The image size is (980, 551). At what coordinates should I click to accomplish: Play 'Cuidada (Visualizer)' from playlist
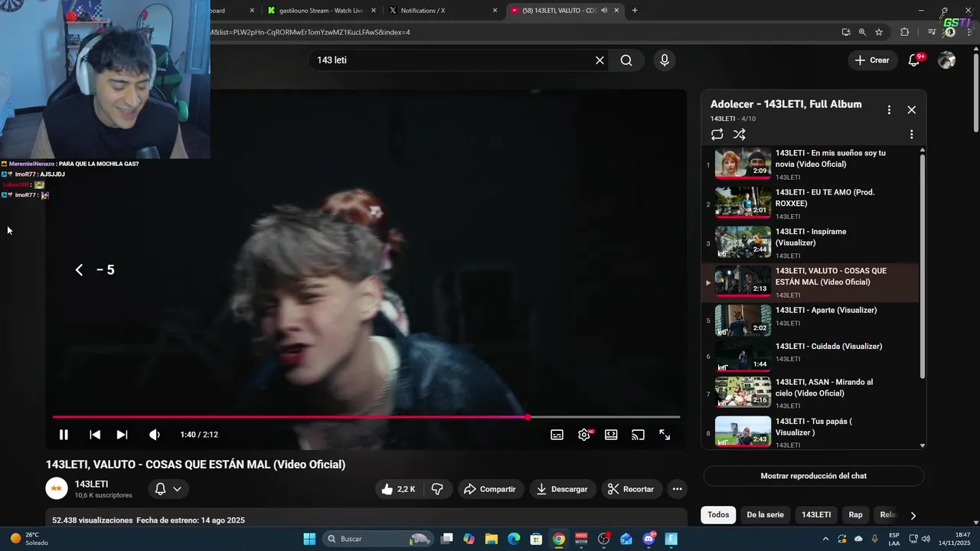[810, 356]
